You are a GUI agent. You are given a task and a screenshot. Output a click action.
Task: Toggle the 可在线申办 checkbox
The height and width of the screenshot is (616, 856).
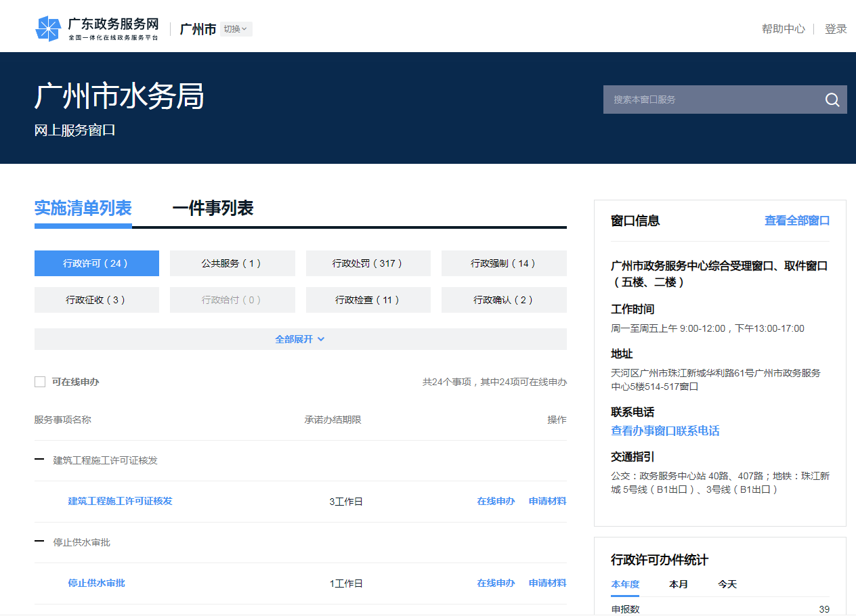40,382
